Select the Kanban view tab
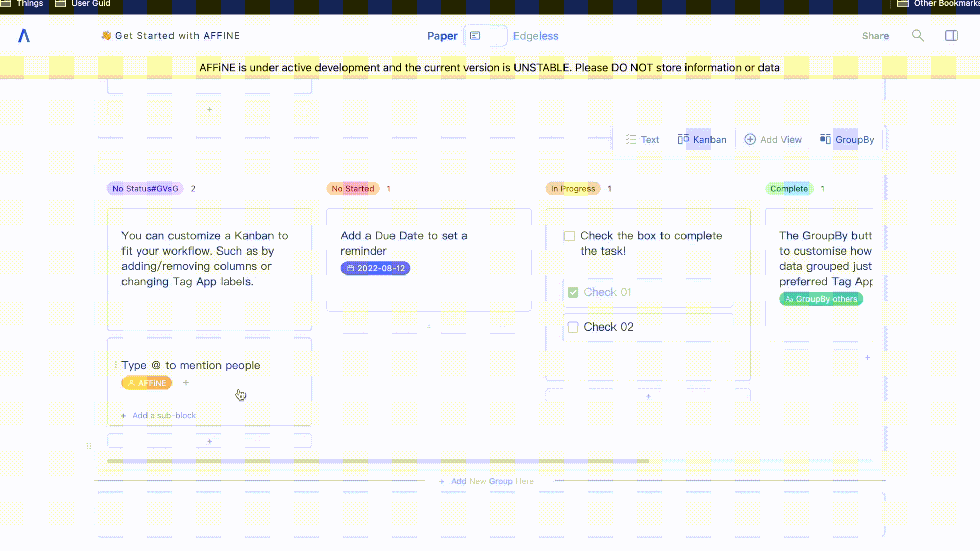The width and height of the screenshot is (980, 551). [702, 139]
